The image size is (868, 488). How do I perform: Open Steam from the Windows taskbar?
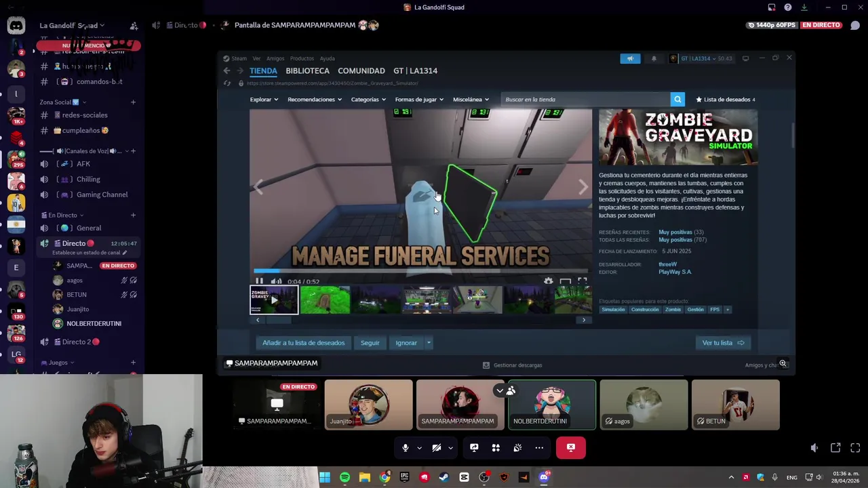point(443,477)
